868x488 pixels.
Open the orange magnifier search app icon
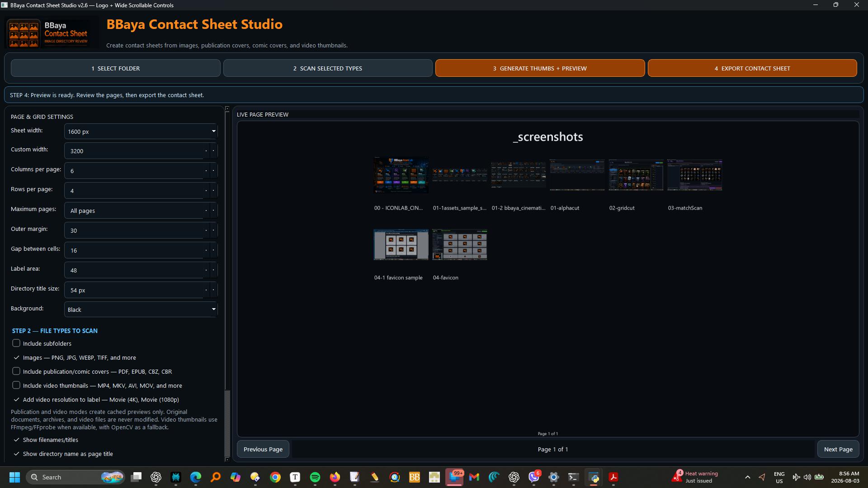(216, 477)
